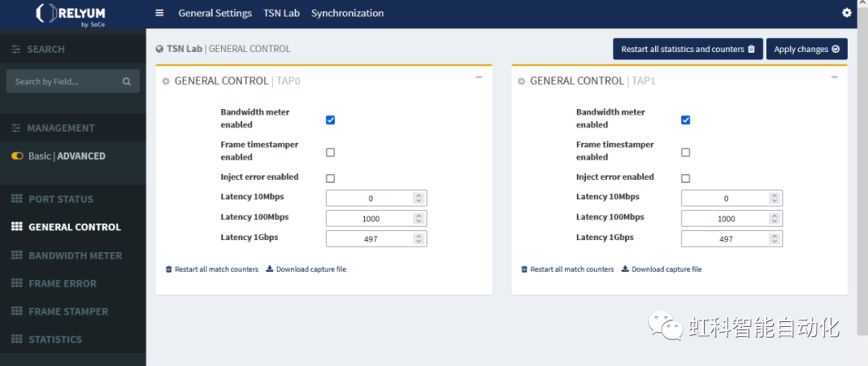Click stepper arrows of TAP0 Latency 10Mbps

pos(419,198)
